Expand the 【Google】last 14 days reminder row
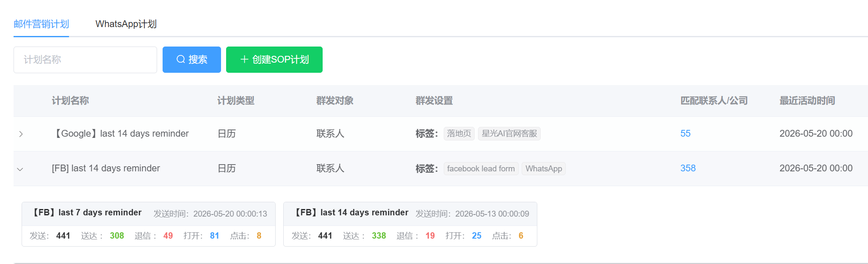 21,134
